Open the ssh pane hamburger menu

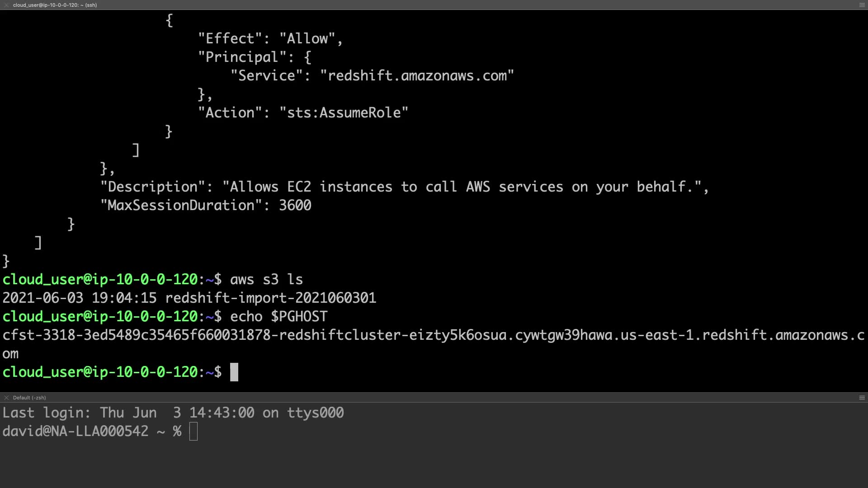coord(862,5)
